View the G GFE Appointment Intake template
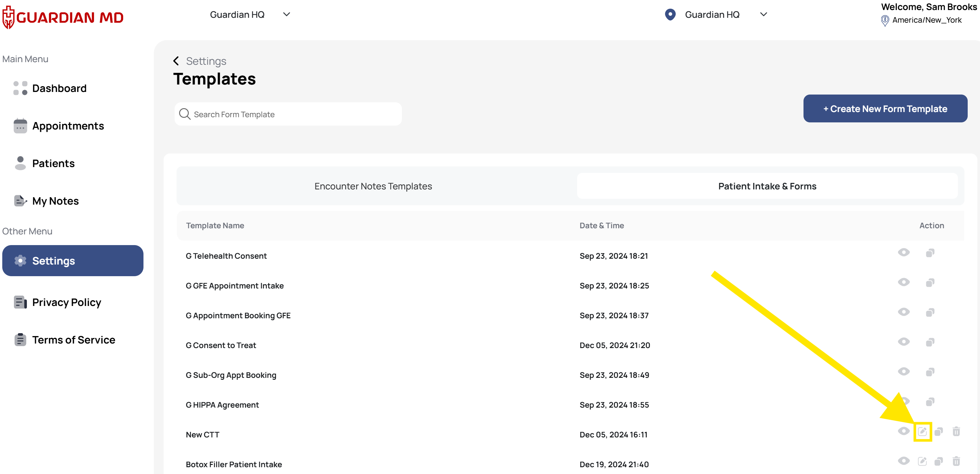 [904, 282]
